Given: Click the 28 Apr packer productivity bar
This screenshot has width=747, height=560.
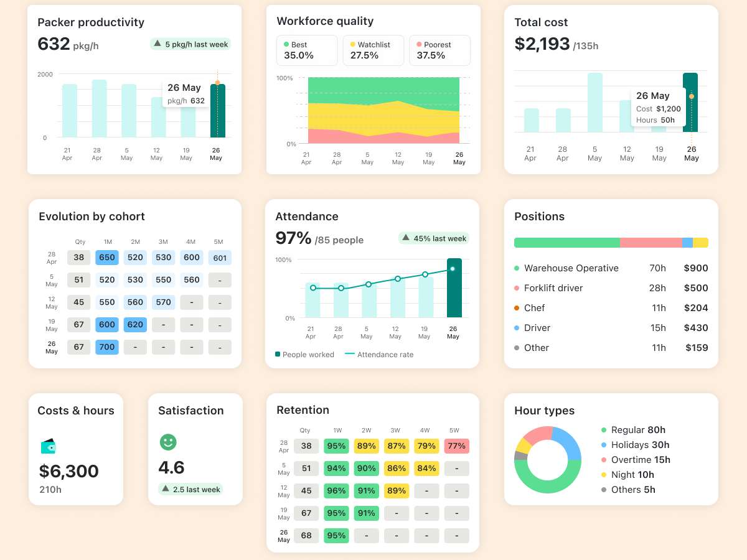Looking at the screenshot, I should (100, 109).
